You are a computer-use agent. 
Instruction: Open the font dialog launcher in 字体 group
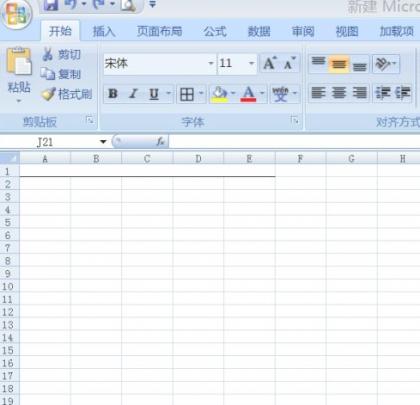[x=294, y=120]
